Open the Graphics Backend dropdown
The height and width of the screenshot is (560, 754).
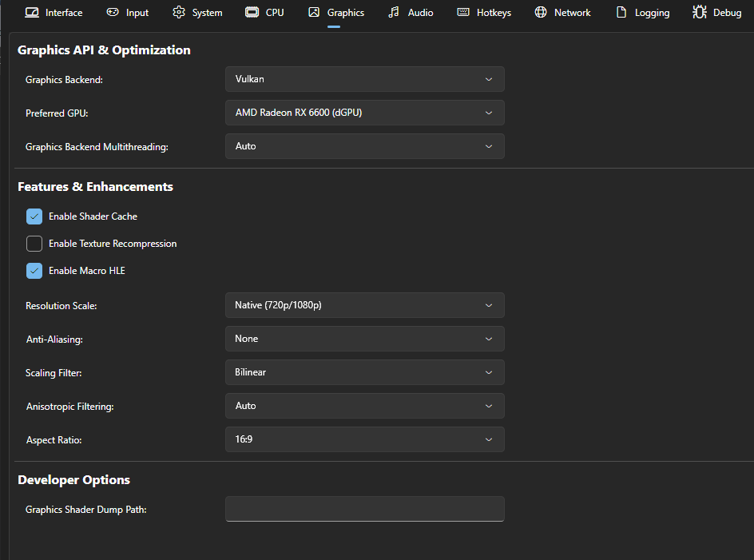click(364, 79)
